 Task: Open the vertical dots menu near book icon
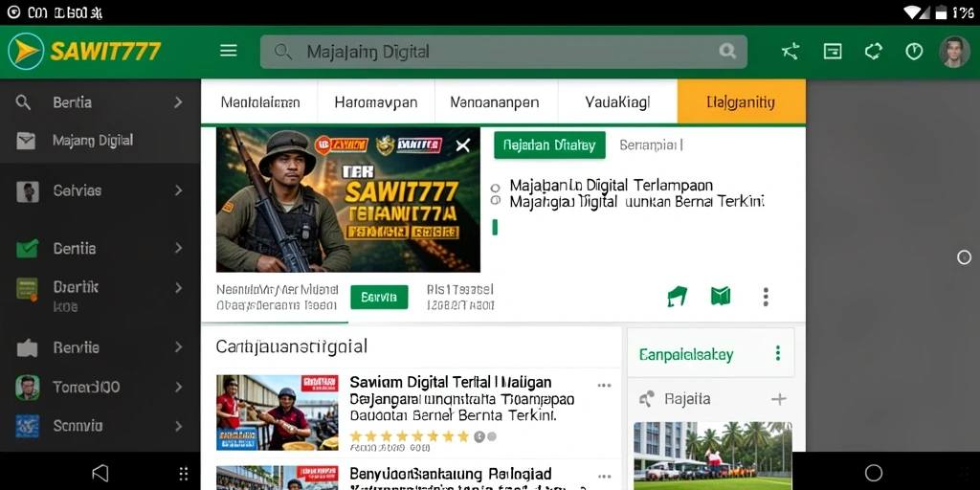point(766,297)
